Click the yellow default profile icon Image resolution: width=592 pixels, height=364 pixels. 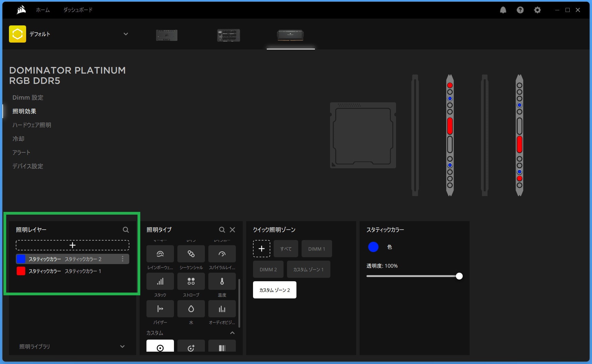coord(18,34)
